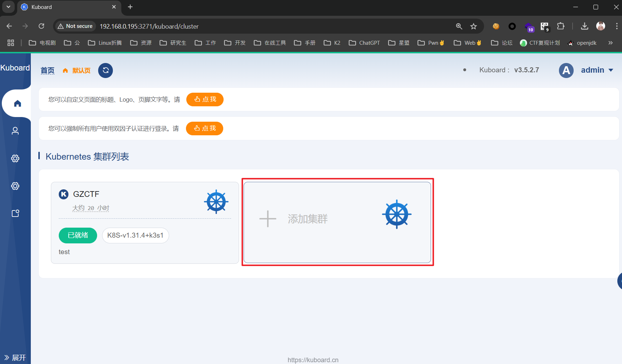Click the black circle extension icon
Viewport: 622px width, 364px height.
[512, 26]
